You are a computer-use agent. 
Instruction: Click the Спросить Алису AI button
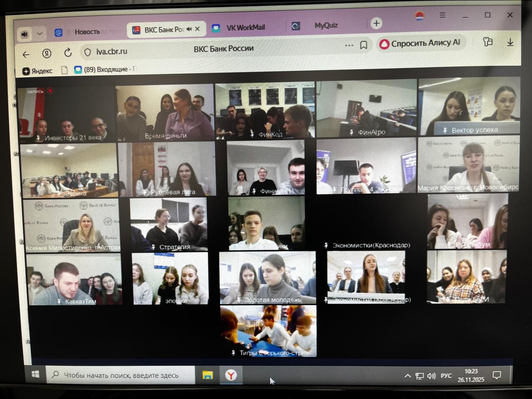coord(420,43)
